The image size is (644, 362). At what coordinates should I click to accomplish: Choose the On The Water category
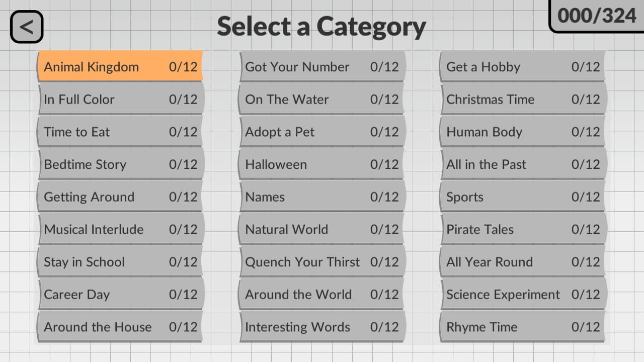321,100
